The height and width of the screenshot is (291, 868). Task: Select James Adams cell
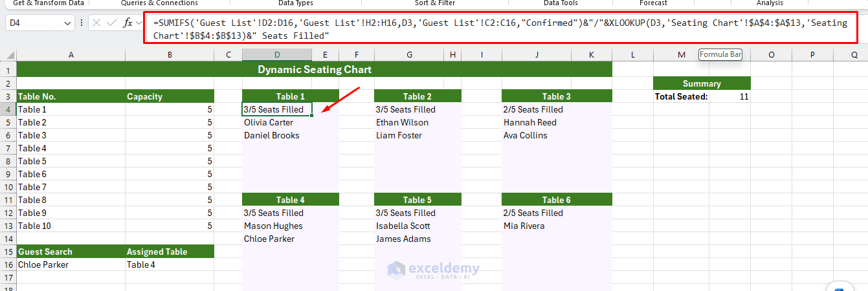coord(410,239)
